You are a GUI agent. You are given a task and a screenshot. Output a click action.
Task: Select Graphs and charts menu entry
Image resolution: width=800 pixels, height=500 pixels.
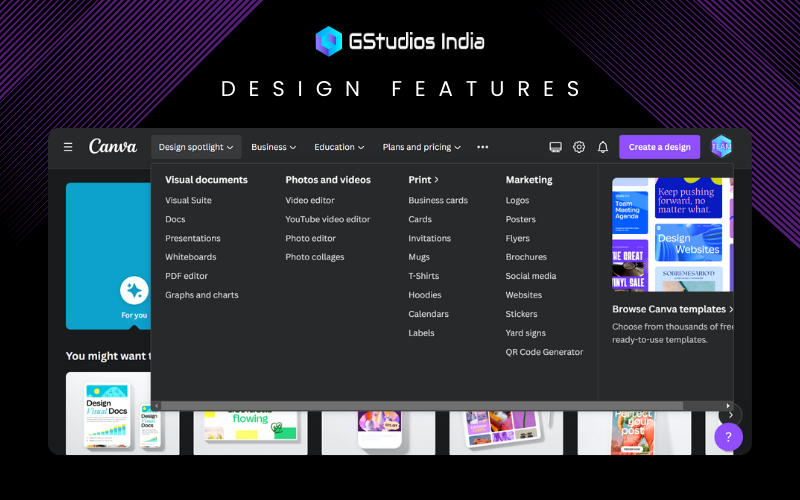202,295
